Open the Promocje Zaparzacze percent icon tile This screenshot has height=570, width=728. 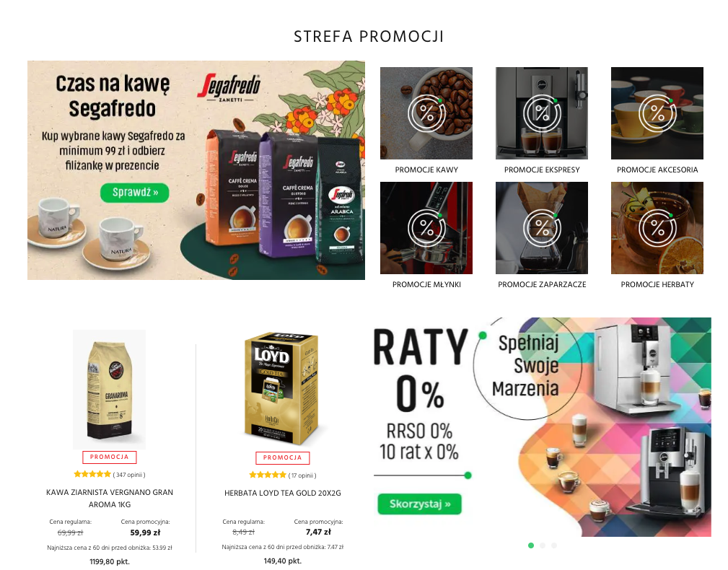(542, 228)
